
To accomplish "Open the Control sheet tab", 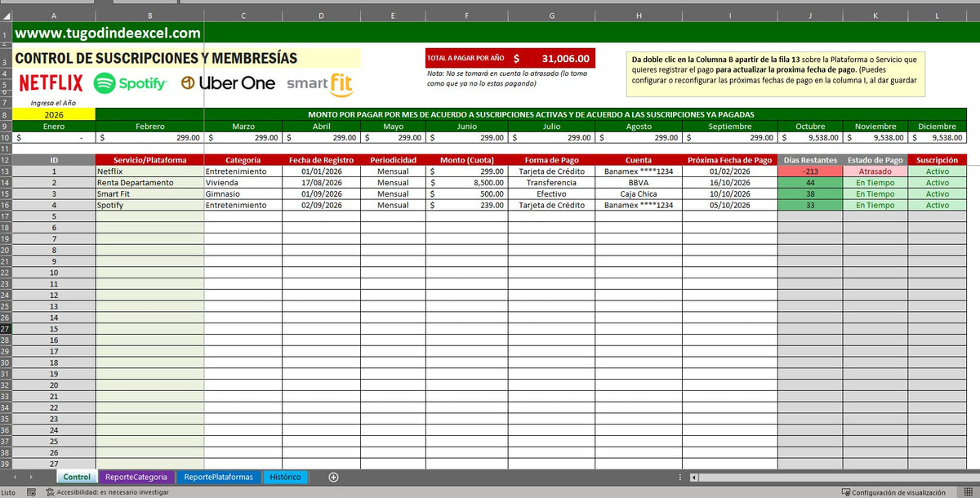I will click(x=77, y=477).
